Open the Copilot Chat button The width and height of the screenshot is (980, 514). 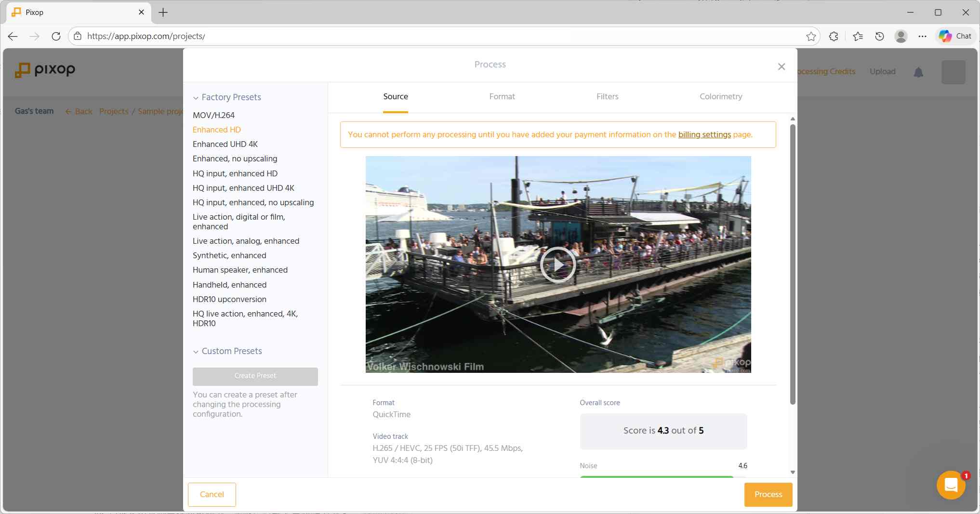point(955,36)
